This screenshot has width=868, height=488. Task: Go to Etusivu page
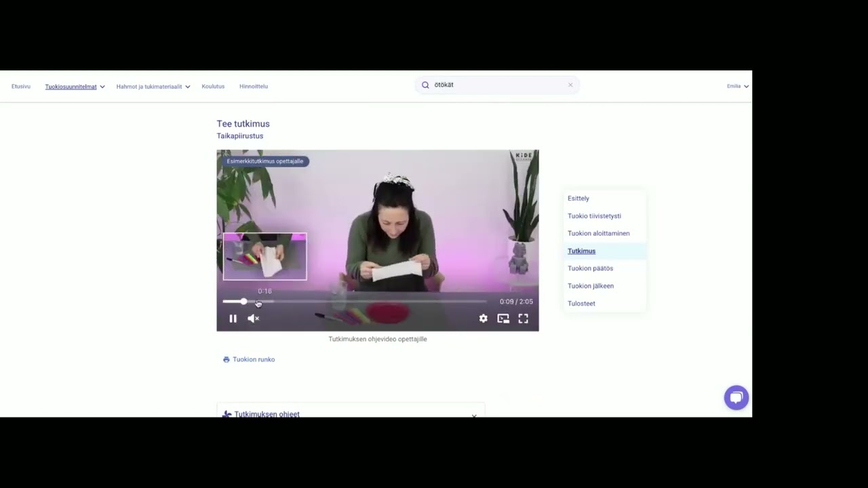(x=21, y=86)
